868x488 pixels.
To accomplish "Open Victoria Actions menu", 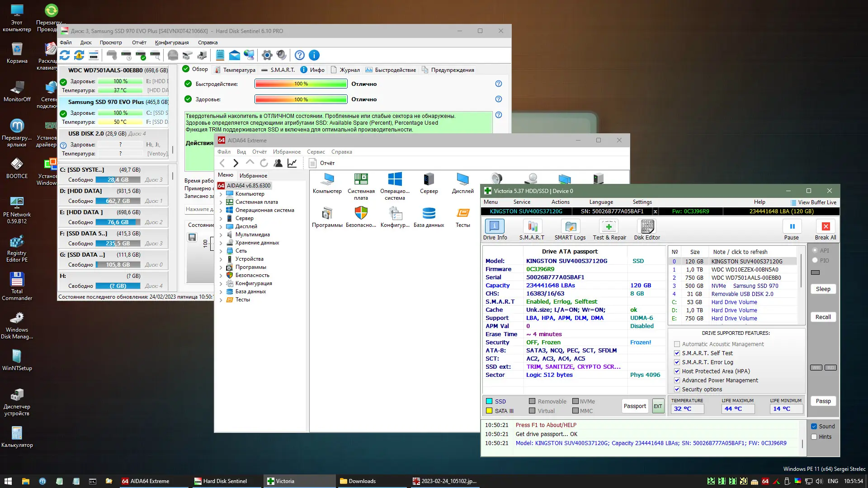I will tap(560, 202).
